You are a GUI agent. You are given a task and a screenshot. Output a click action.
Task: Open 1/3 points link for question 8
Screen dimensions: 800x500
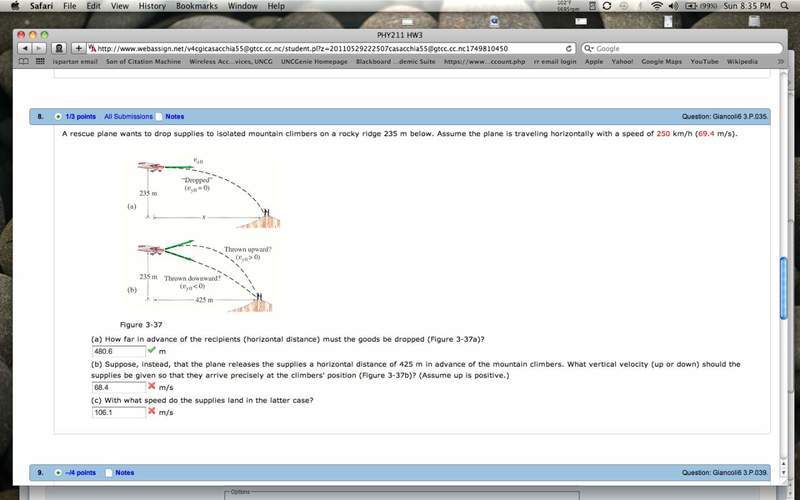(81, 116)
